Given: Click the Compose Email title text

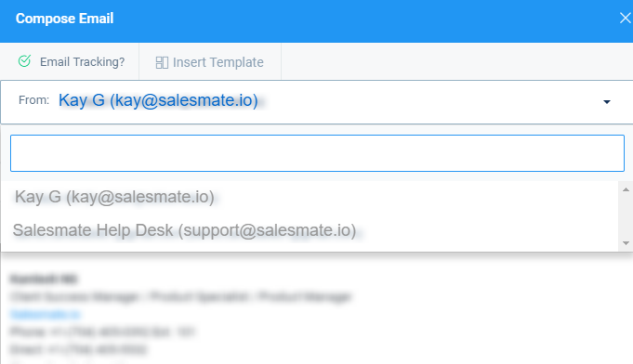Looking at the screenshot, I should pos(64,19).
